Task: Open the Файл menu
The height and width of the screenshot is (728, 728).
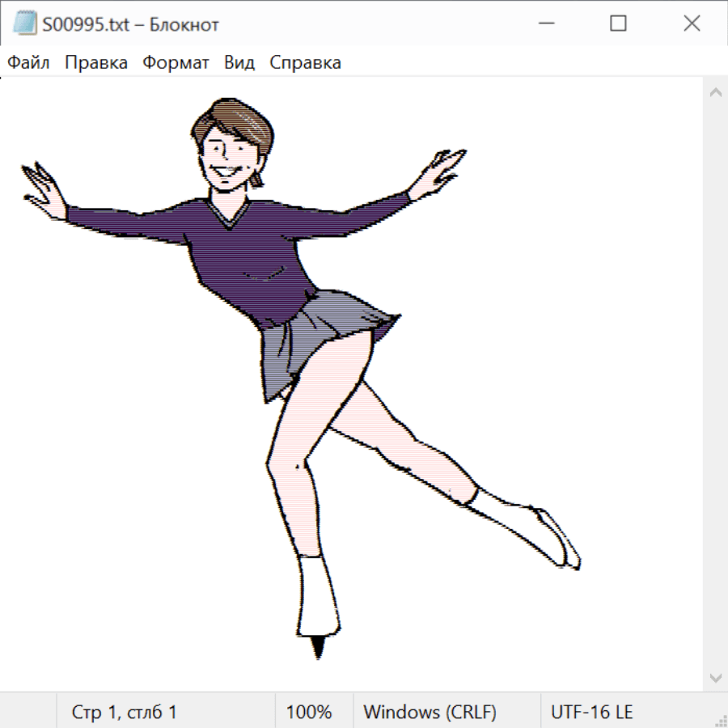Action: [x=29, y=63]
